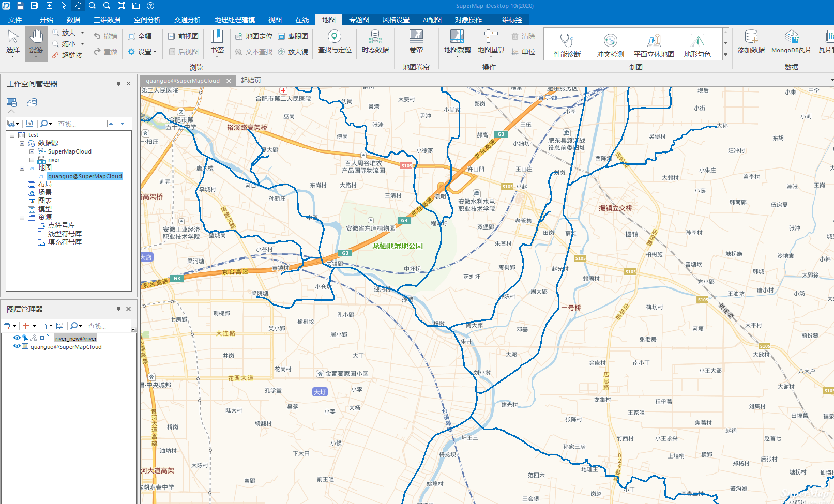Click 全幅 to view the entire map
The width and height of the screenshot is (834, 504).
tap(140, 36)
